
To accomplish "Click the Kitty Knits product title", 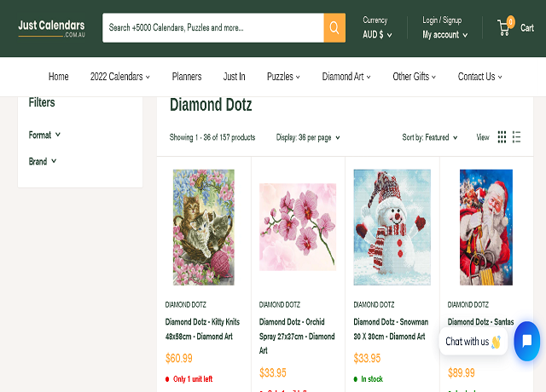I will 202,329.
